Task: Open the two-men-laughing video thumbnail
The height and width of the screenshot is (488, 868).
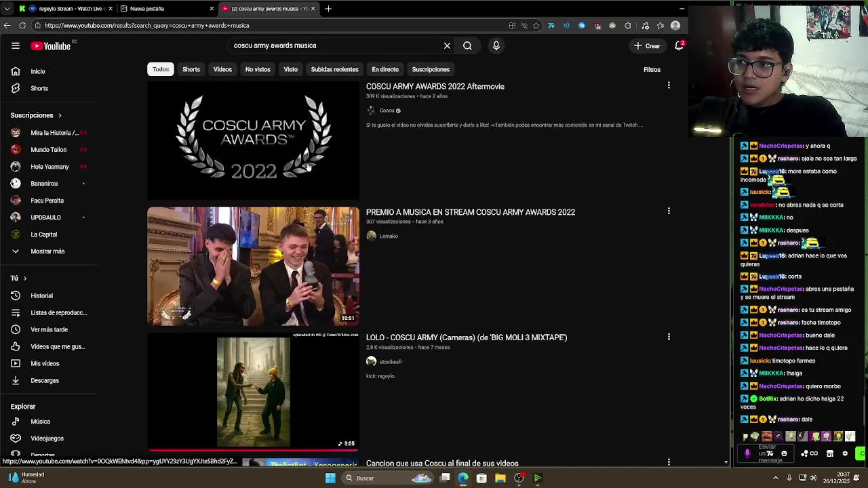Action: point(253,266)
